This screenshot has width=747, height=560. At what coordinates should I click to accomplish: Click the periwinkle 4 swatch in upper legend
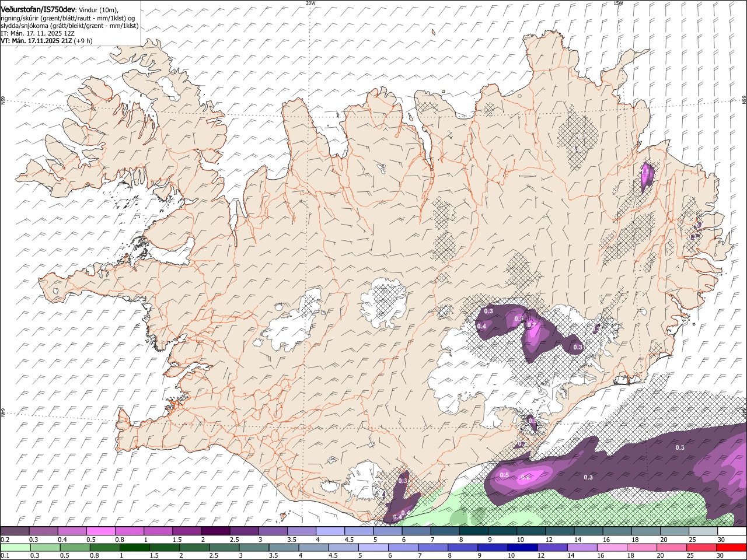330,531
